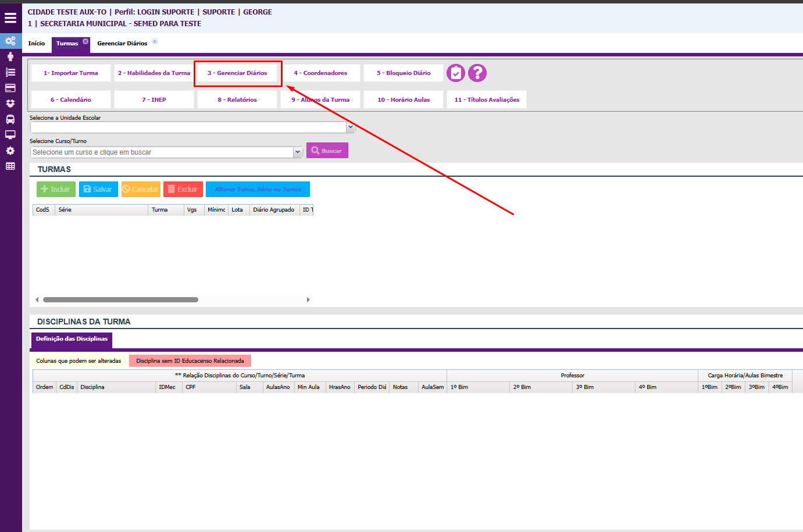Click the purple clipboard check icon

pos(456,73)
